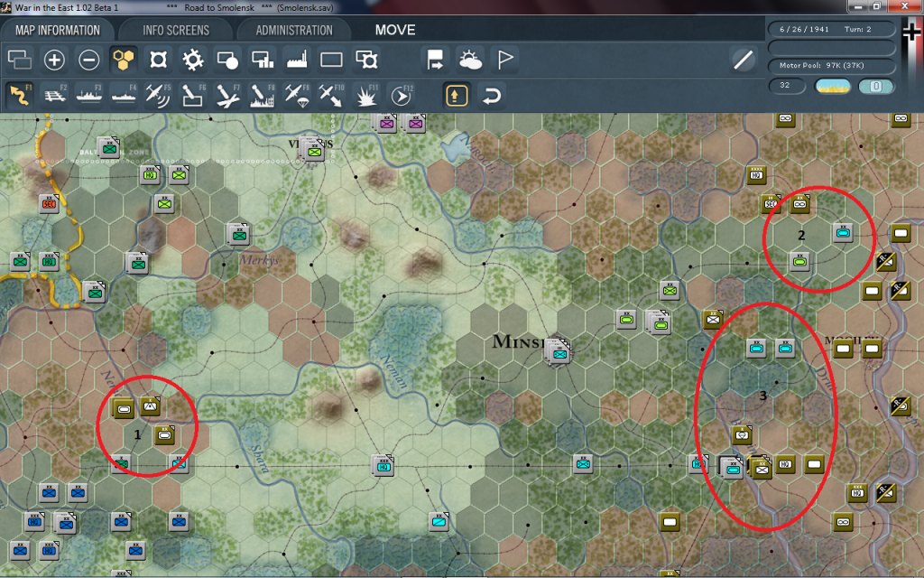Show the weather overlay sun-cloud icon

tap(470, 61)
